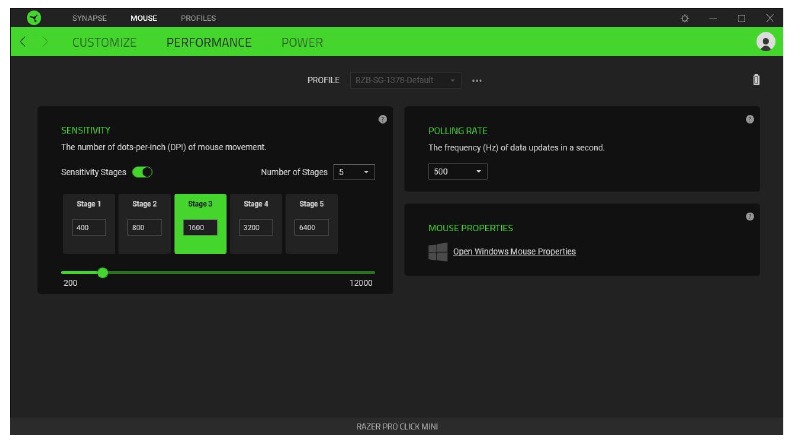Select the Stage 5 tile
The width and height of the screenshot is (799, 446).
click(311, 224)
